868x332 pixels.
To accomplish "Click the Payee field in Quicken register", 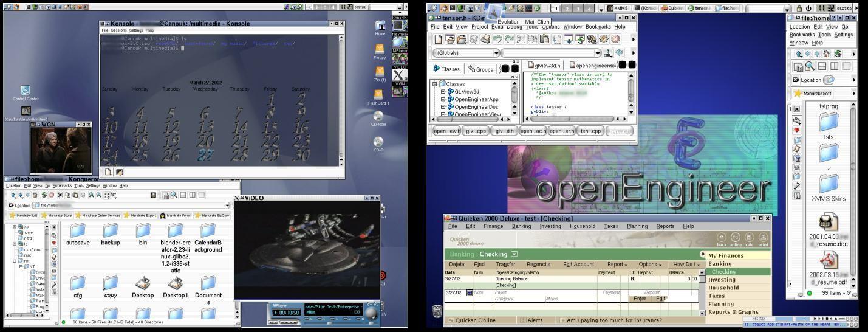I will coord(547,293).
